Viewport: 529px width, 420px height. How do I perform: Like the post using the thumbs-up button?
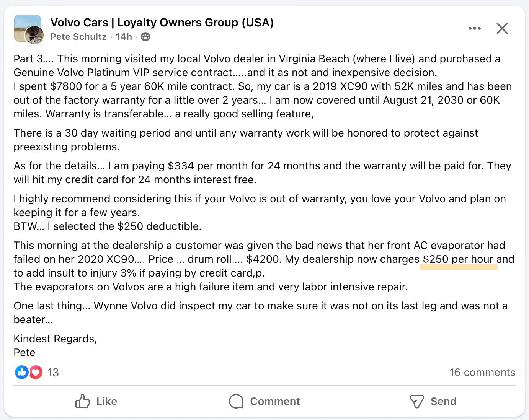point(96,401)
